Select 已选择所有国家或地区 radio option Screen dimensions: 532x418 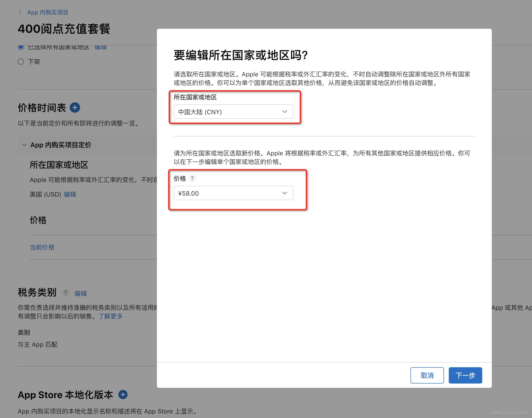click(x=21, y=47)
